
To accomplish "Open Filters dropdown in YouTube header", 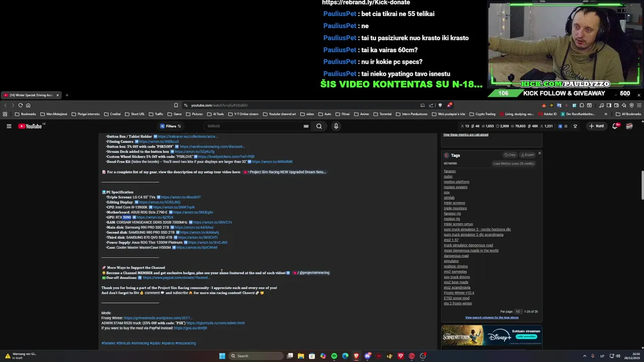I will 170,126.
